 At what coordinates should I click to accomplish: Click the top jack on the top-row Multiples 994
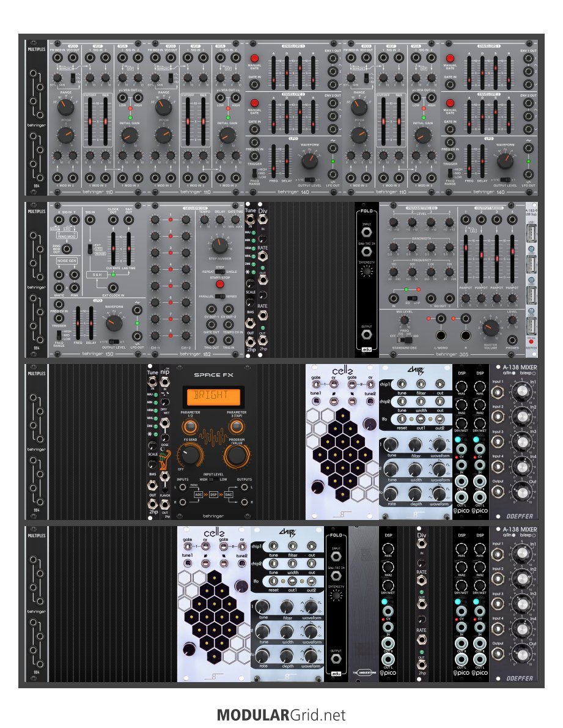34,74
